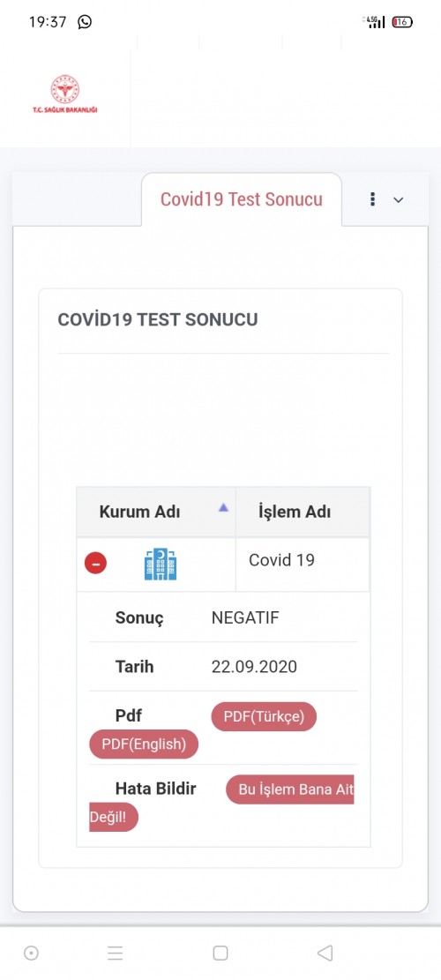Screen dimensions: 441x980
Task: Tap the Android home square button
Action: pyautogui.click(x=220, y=953)
